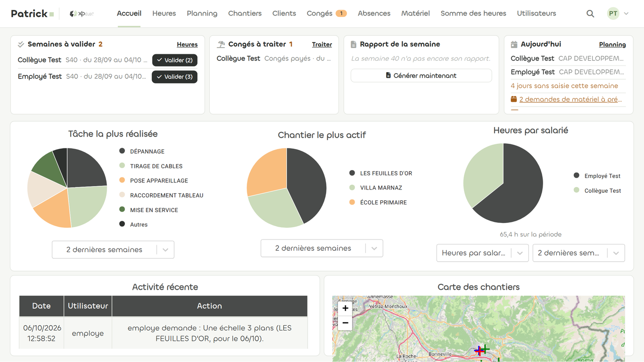The image size is (644, 362).
Task: Click the DÉPANNAGE legend color dot
Action: tap(122, 151)
